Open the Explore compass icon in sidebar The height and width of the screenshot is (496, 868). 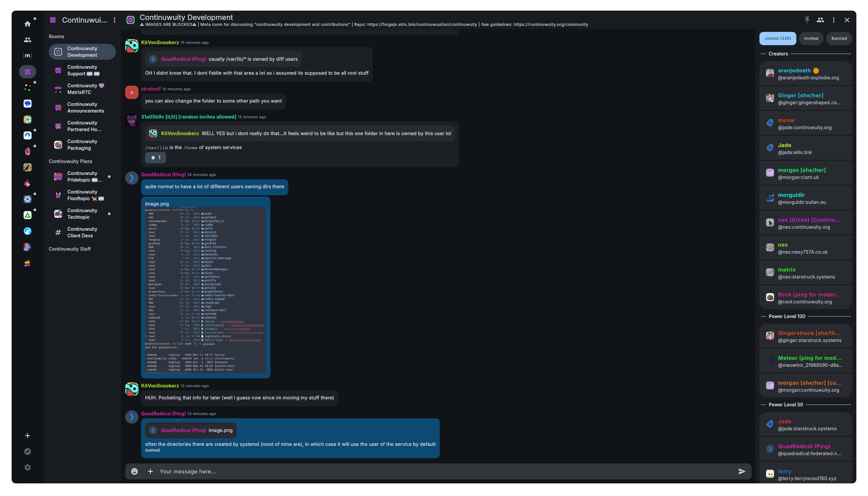pyautogui.click(x=28, y=452)
